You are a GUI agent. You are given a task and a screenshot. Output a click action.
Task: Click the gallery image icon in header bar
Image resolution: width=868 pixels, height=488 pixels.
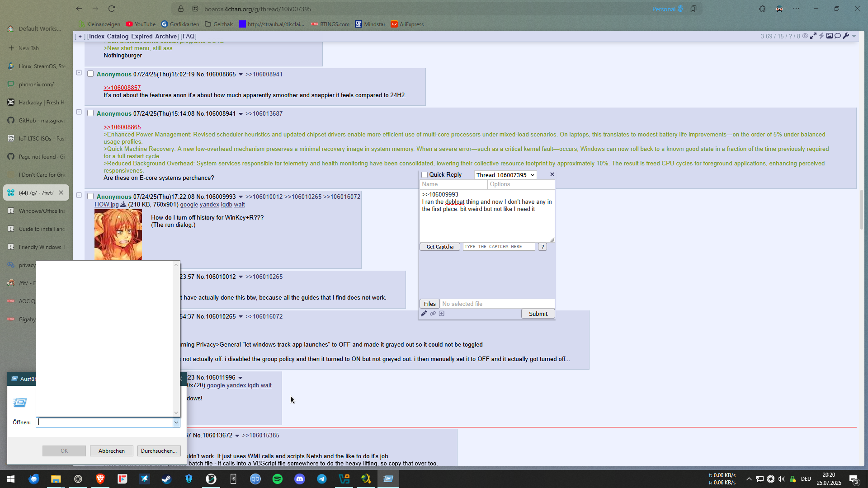point(830,36)
